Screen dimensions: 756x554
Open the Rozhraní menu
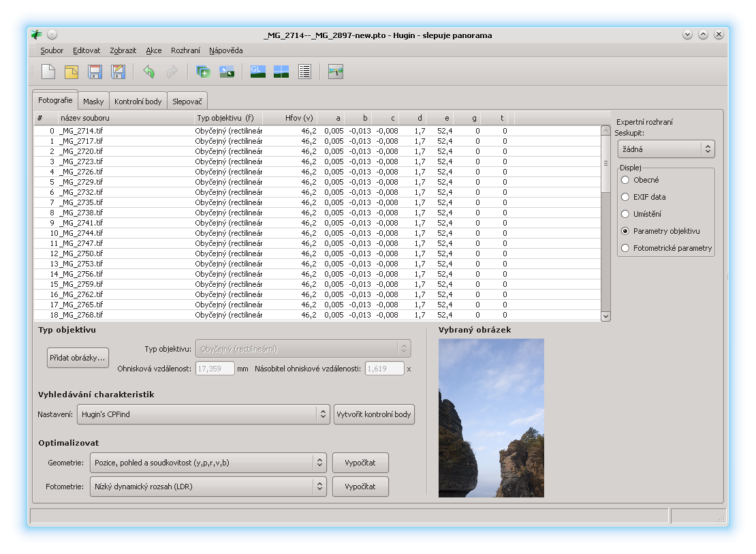click(x=185, y=50)
